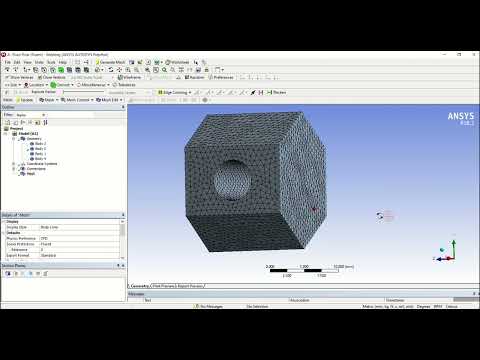Open the Edge Coloring dropdown
The width and height of the screenshot is (480, 360).
point(175,92)
